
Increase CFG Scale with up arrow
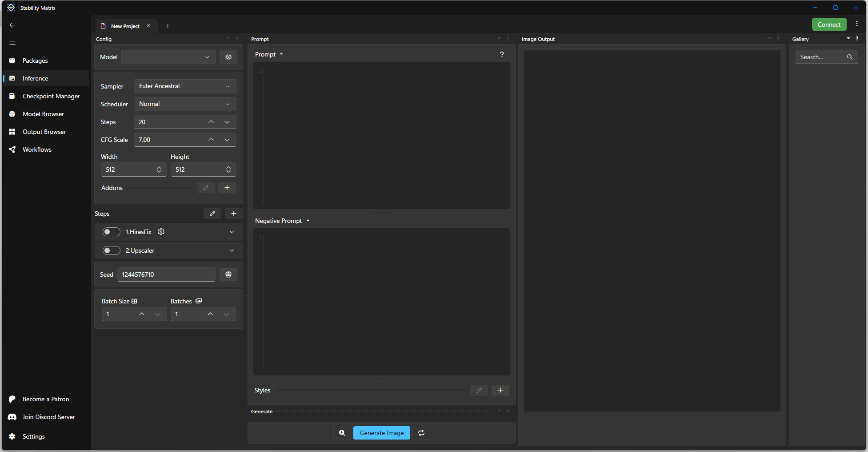(211, 140)
